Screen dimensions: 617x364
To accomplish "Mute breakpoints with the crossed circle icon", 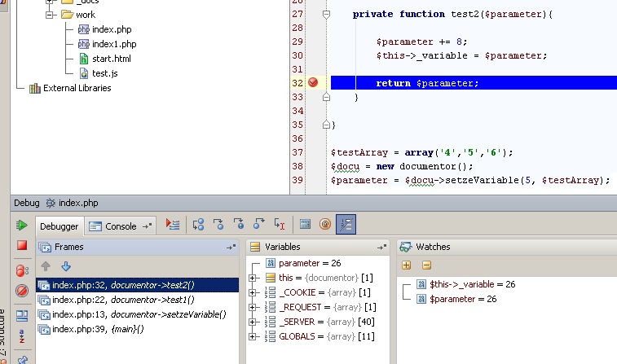I will pyautogui.click(x=22, y=291).
